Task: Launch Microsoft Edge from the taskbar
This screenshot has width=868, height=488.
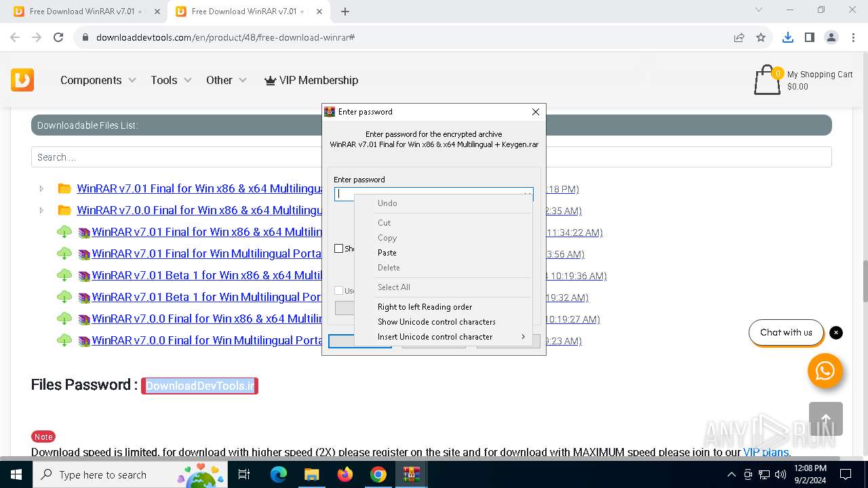Action: click(279, 474)
